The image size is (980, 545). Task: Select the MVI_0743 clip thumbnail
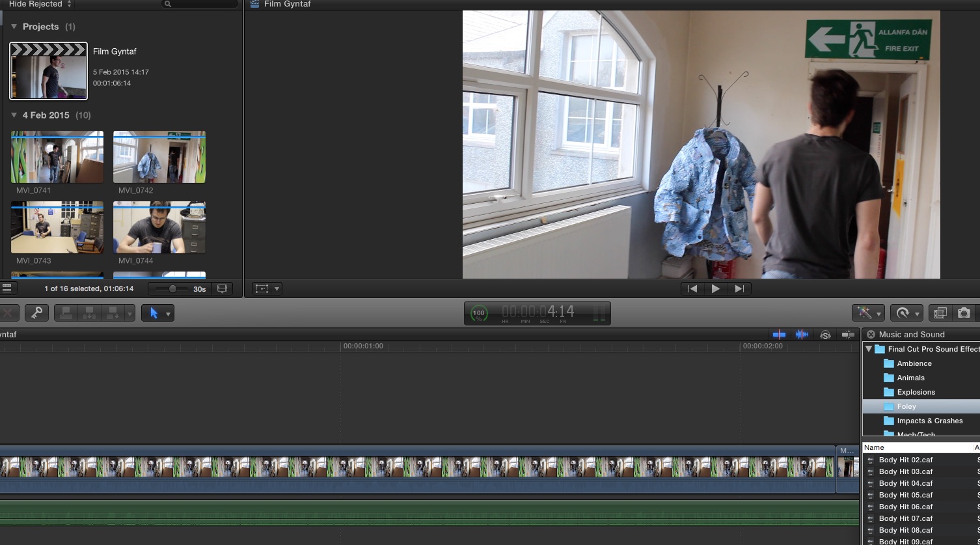tap(57, 227)
